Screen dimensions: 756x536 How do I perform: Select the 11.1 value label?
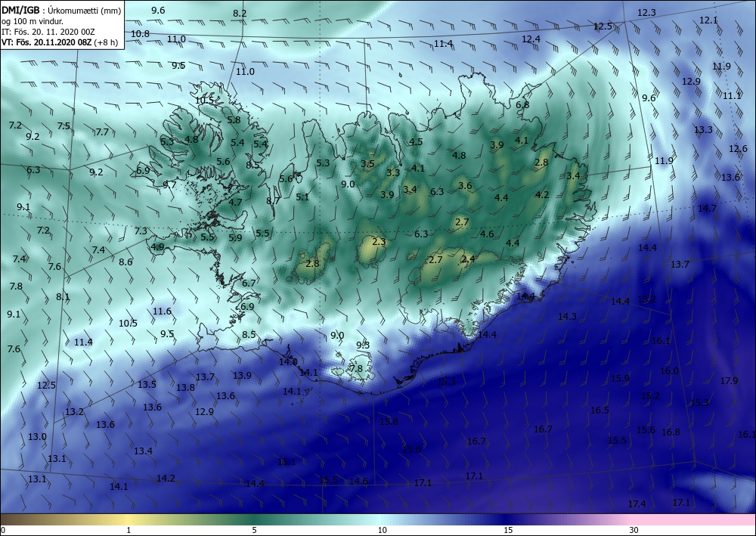click(731, 97)
